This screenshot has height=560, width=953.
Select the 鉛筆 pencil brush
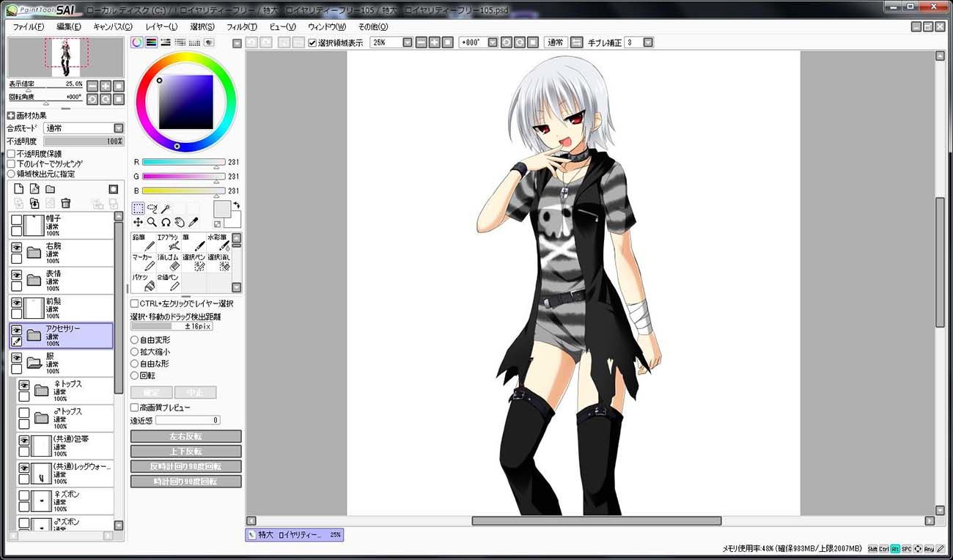point(143,243)
